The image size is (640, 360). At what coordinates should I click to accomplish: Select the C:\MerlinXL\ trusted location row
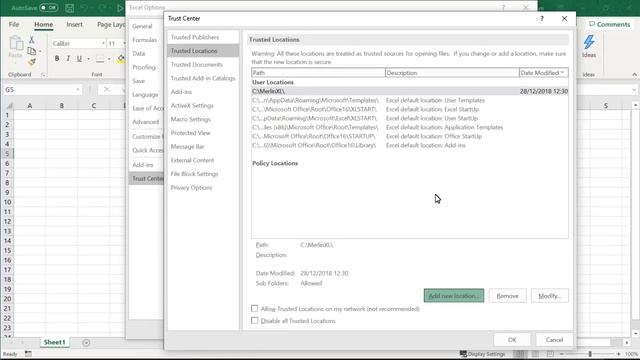(410, 91)
